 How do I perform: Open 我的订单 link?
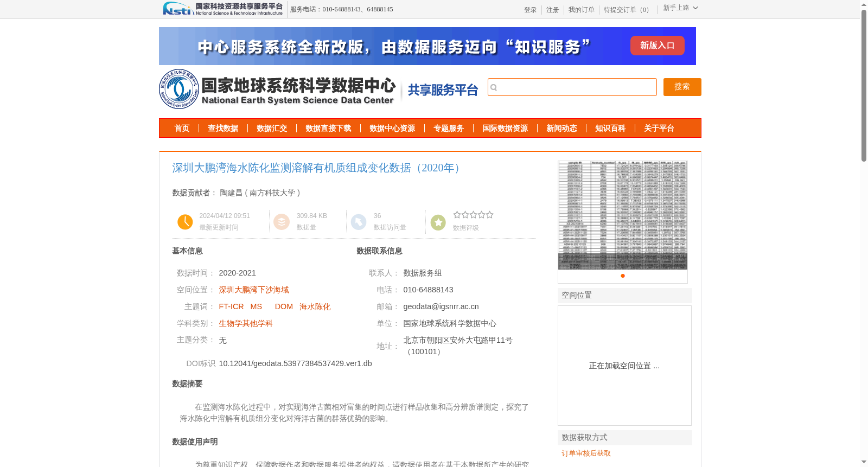tap(582, 10)
